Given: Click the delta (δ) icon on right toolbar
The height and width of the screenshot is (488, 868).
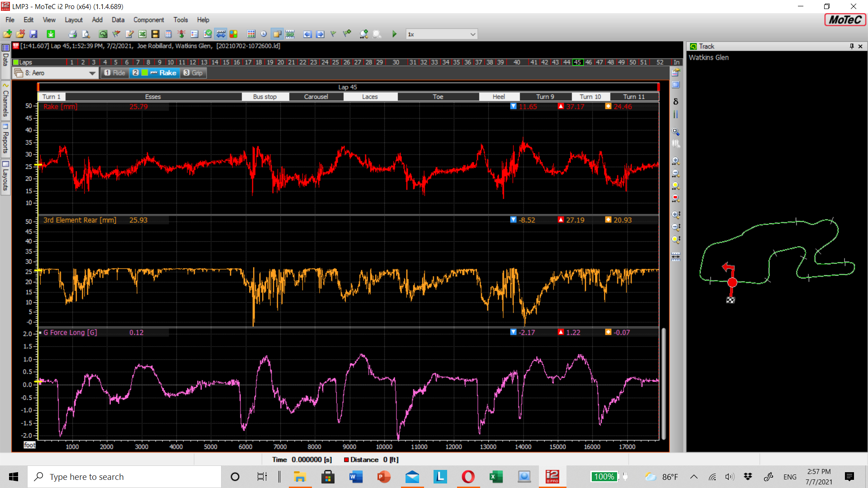Looking at the screenshot, I should click(x=675, y=102).
